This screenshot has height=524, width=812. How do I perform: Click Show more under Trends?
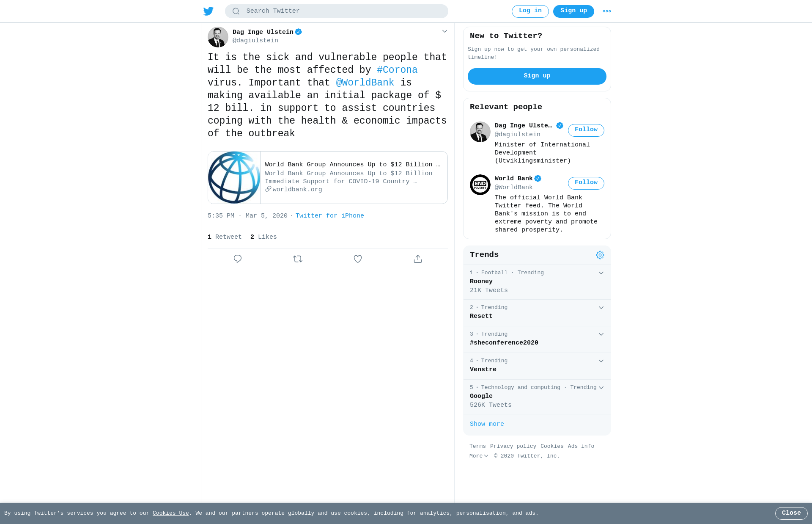point(487,424)
